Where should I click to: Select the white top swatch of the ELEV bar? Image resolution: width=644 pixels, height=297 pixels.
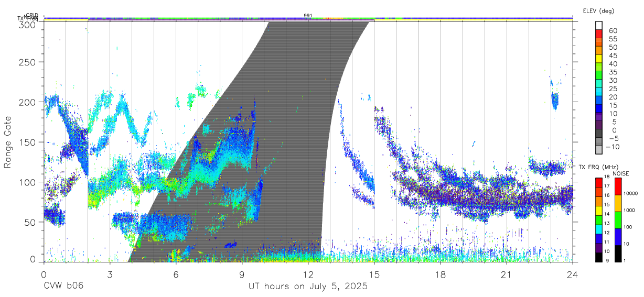pyautogui.click(x=599, y=26)
